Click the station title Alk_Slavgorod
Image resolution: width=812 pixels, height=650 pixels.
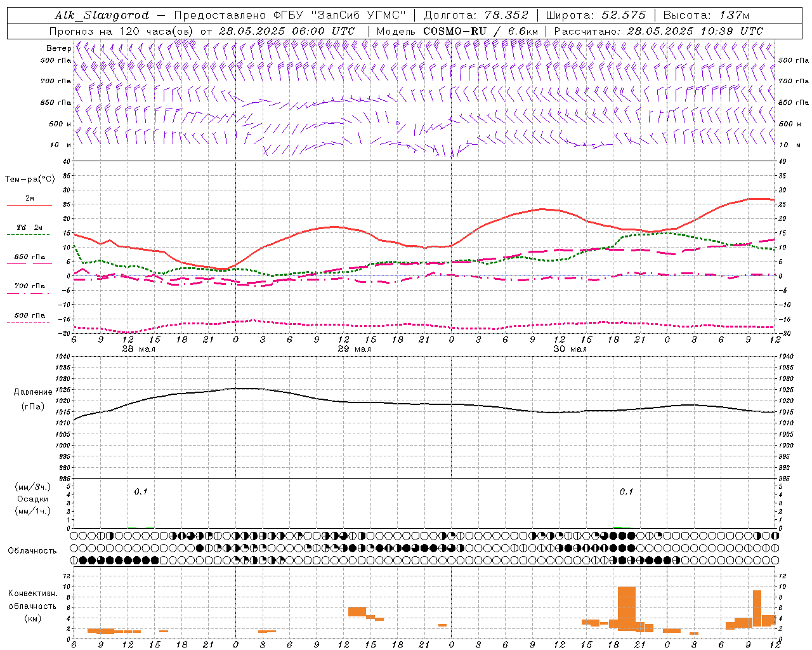(101, 15)
